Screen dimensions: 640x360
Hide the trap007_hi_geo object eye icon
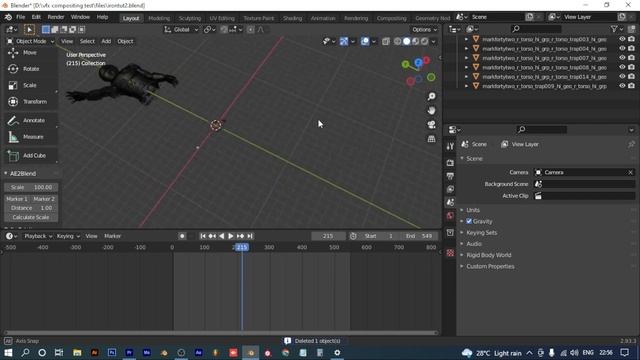click(x=622, y=58)
